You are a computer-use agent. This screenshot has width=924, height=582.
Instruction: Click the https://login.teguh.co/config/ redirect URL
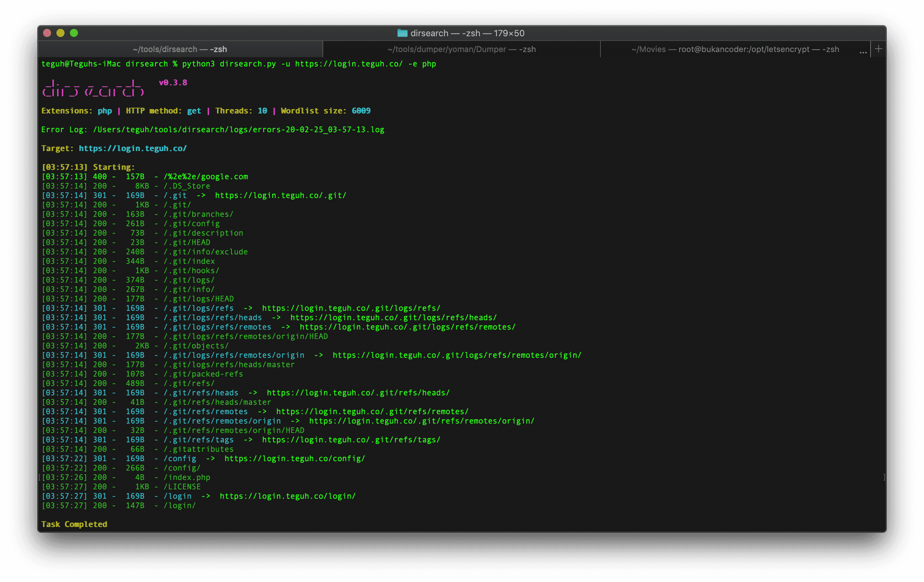point(295,458)
